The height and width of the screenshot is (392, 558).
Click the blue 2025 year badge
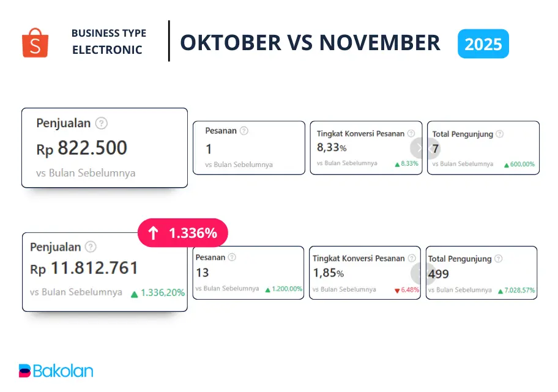click(483, 44)
